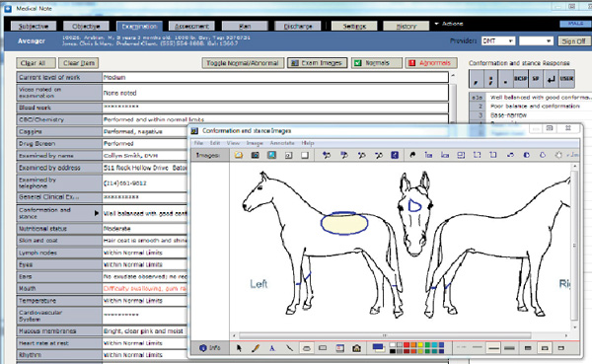Click the house icon in annotation toolbar

point(356,348)
